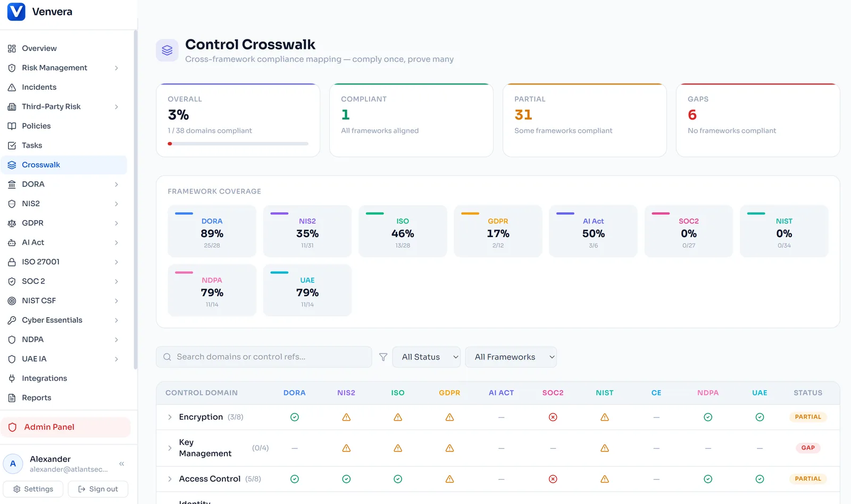Click the Venvera logo icon

[16, 12]
